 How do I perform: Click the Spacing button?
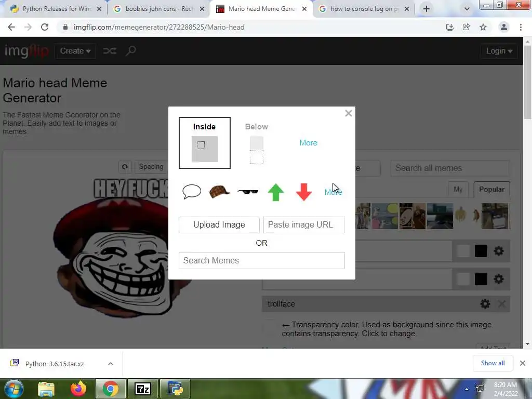coord(151,167)
